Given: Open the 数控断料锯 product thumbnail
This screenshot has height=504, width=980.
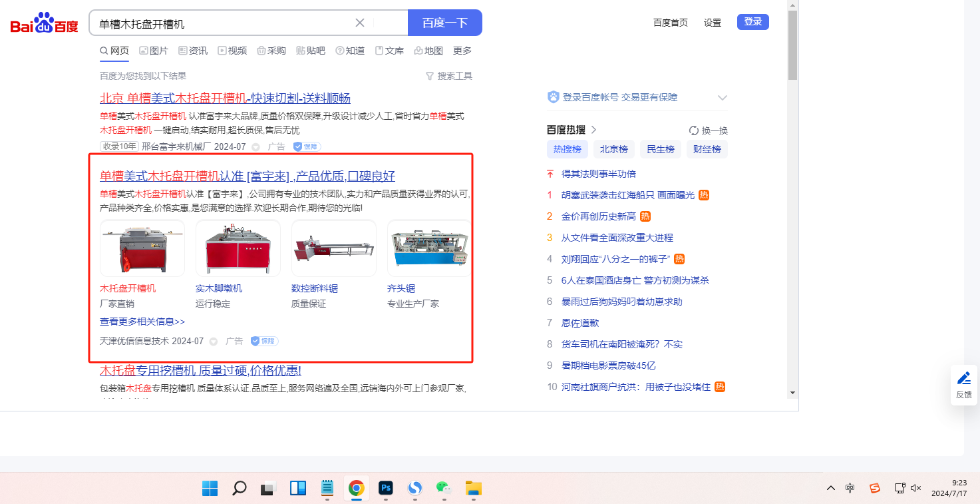Looking at the screenshot, I should (x=334, y=248).
